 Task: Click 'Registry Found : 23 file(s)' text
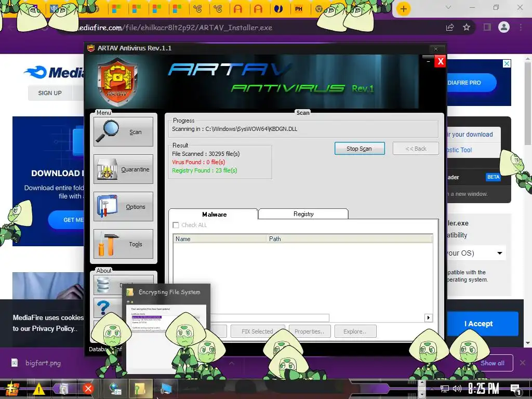(204, 170)
